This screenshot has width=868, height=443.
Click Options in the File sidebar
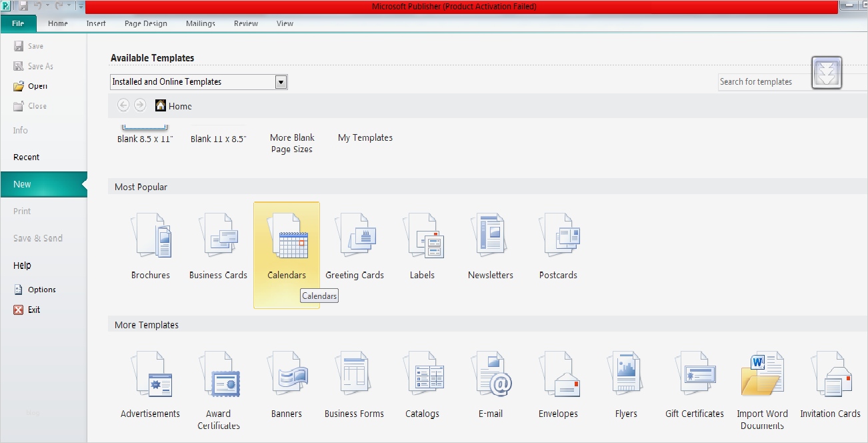point(41,290)
